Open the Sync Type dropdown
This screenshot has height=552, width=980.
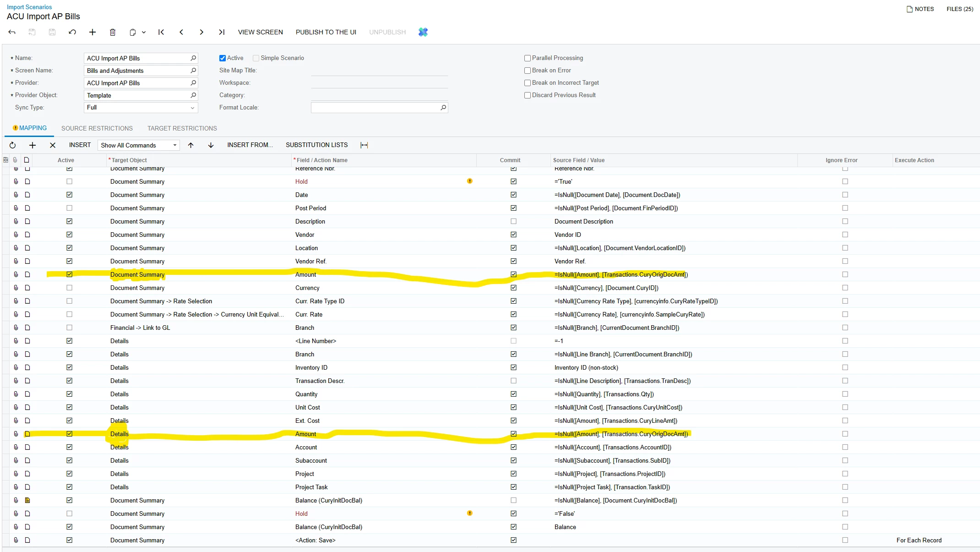click(192, 108)
